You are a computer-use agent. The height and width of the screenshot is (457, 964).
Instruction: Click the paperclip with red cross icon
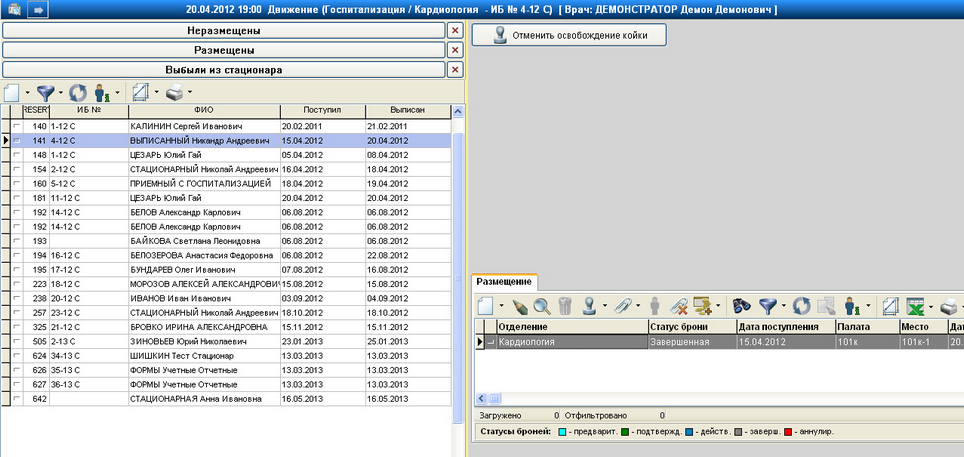click(x=678, y=304)
